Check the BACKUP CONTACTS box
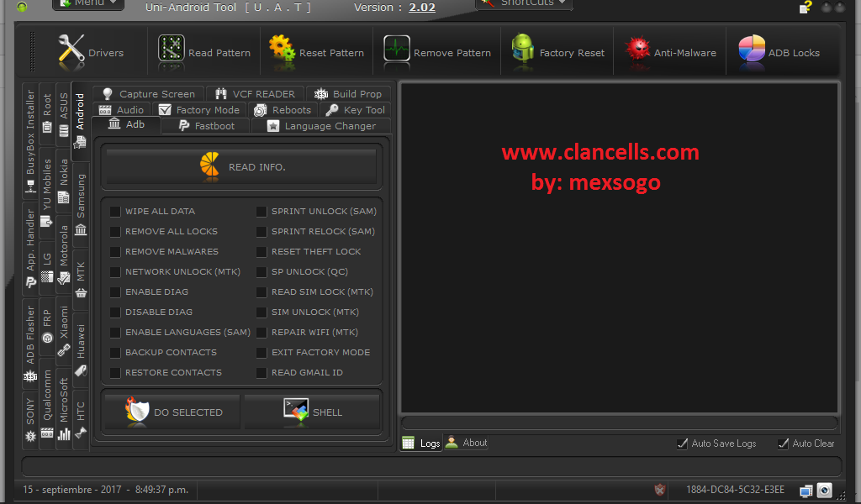 pos(115,353)
